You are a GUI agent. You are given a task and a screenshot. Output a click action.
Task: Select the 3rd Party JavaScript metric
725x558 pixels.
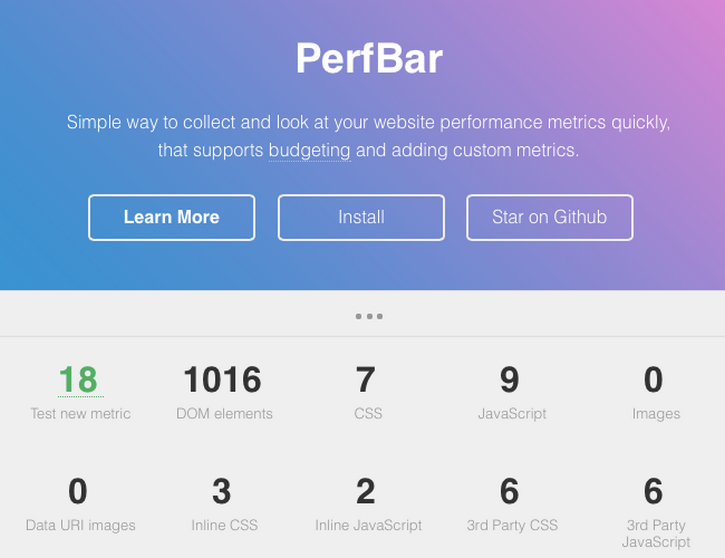coord(654,493)
